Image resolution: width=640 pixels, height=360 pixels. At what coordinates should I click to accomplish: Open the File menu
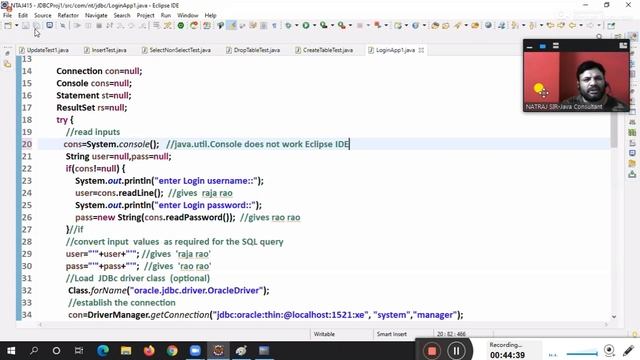[7, 15]
